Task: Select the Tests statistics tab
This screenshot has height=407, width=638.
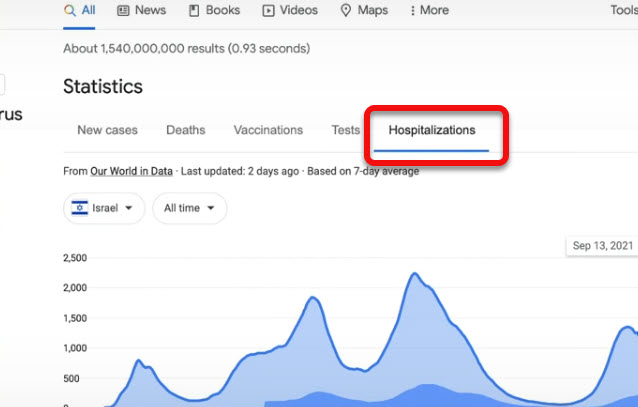Action: click(345, 130)
